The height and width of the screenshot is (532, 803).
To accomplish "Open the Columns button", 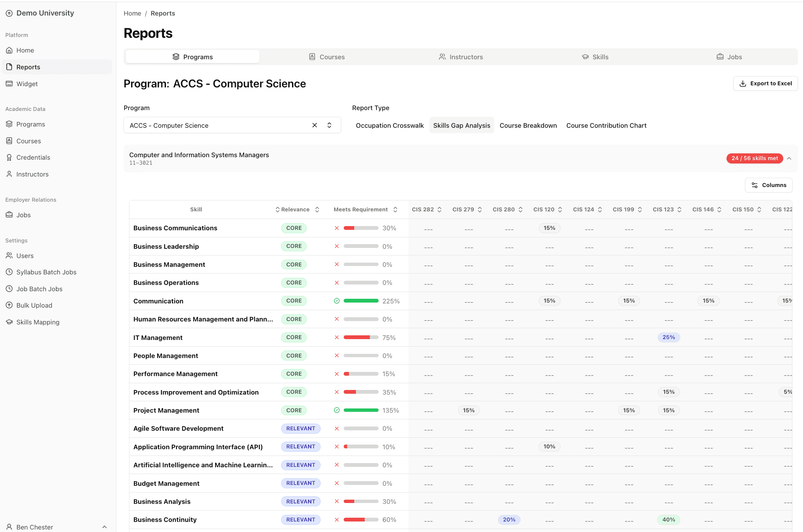I will coord(769,185).
